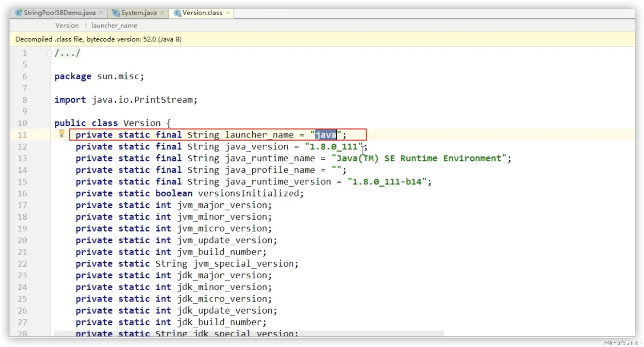Screen dimensions: 644x347
Task: Select launcher_name in the breadcrumb bar
Action: [114, 25]
